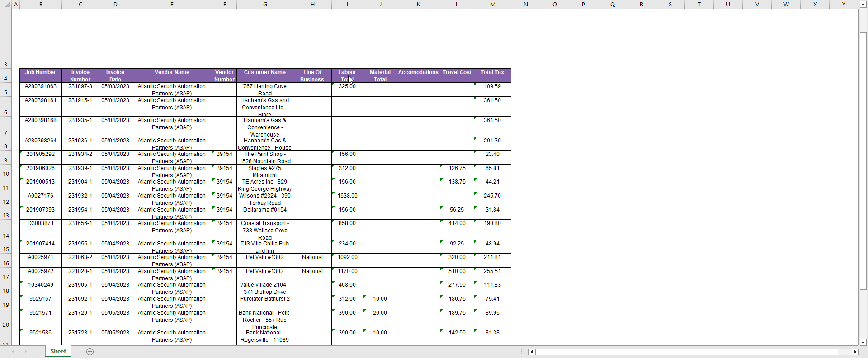Screen dimensions: 868x358
Task: Click the Line Of Business header cell
Action: coord(312,75)
